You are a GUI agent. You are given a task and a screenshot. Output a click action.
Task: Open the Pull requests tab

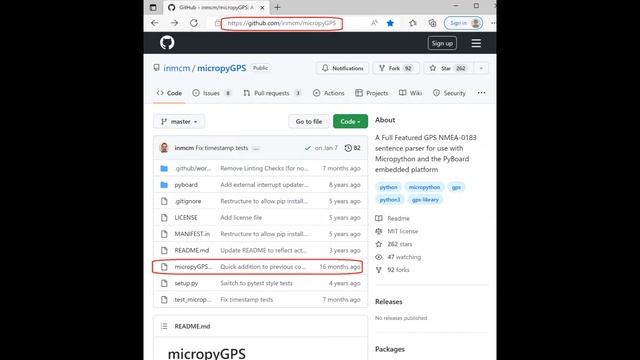pyautogui.click(x=272, y=93)
